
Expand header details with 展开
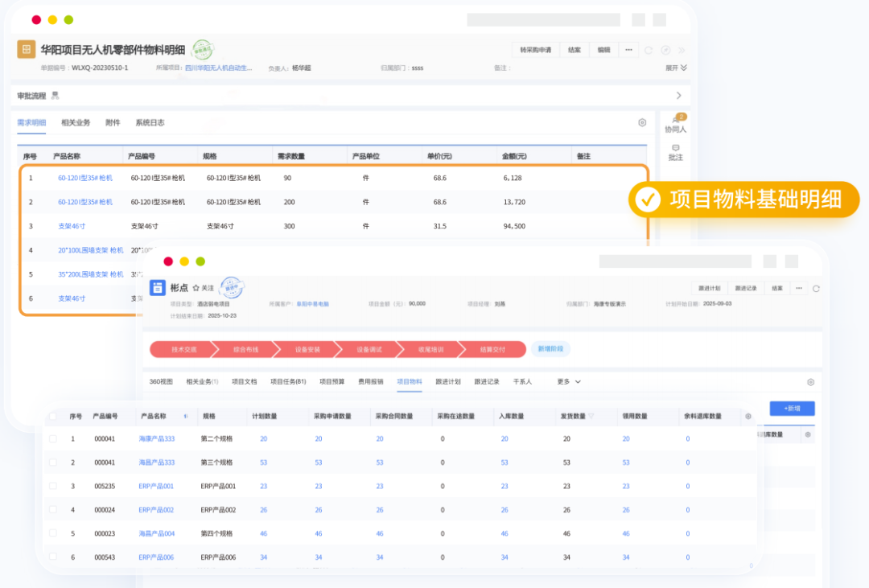(676, 68)
